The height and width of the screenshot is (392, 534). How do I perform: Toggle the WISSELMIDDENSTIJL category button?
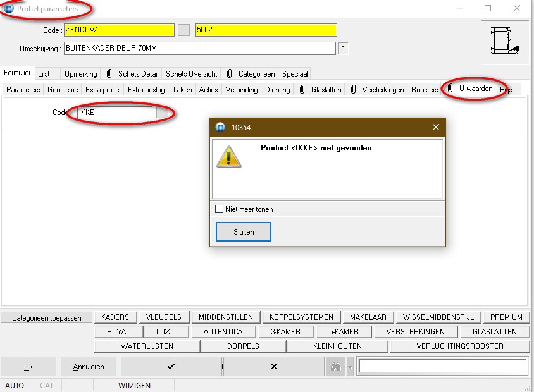[x=438, y=317]
